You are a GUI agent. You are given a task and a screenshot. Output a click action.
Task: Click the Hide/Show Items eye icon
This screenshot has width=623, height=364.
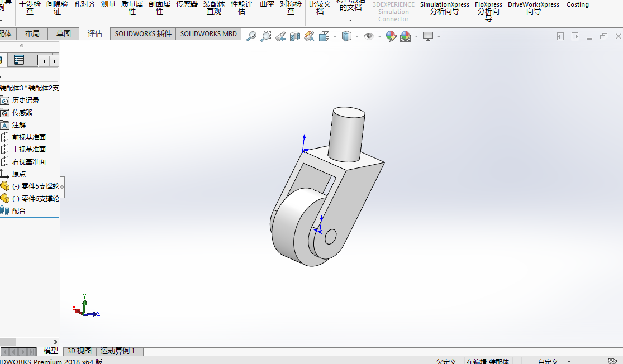tap(369, 36)
